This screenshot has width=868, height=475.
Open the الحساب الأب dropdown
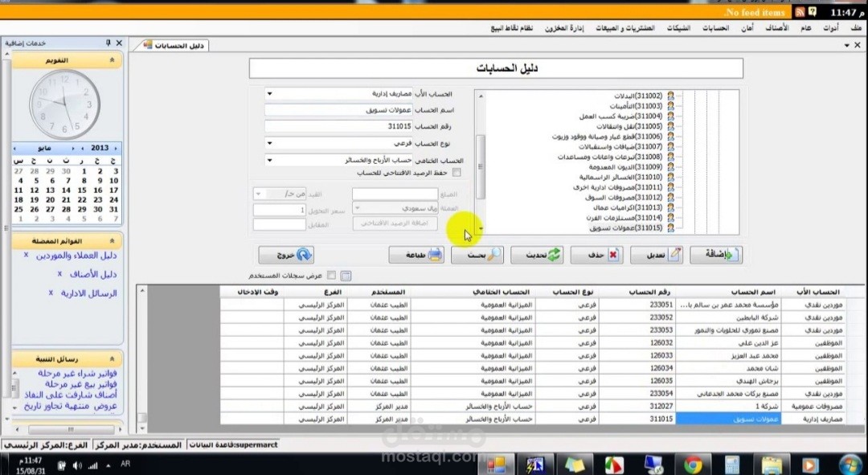click(269, 94)
